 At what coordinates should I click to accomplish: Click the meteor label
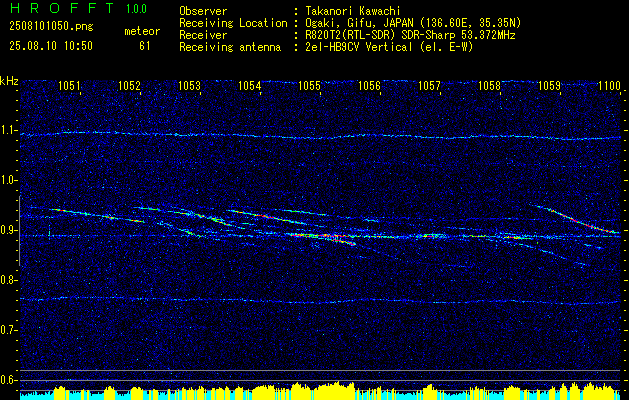click(x=142, y=31)
